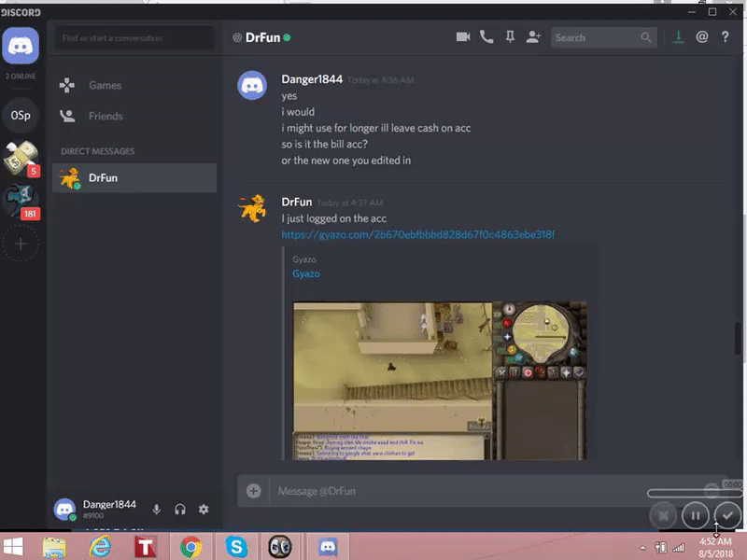This screenshot has height=560, width=747.
Task: Click Discord taskbar icon
Action: click(x=328, y=547)
